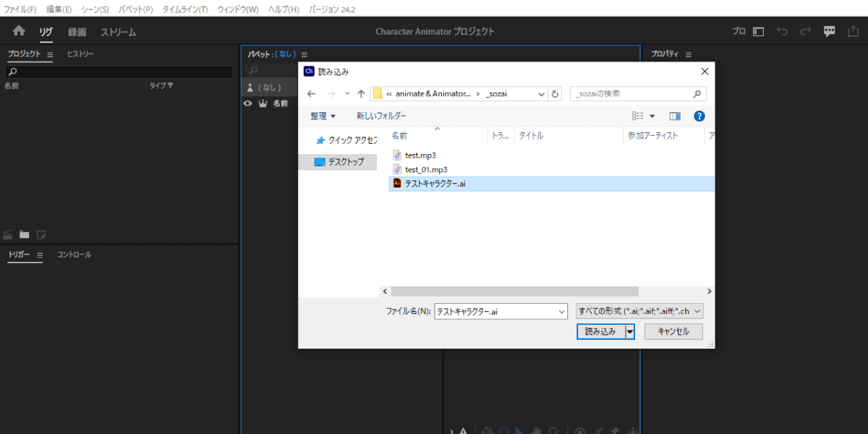Open workspace layout switcher icon
The image size is (868, 434).
[x=758, y=32]
